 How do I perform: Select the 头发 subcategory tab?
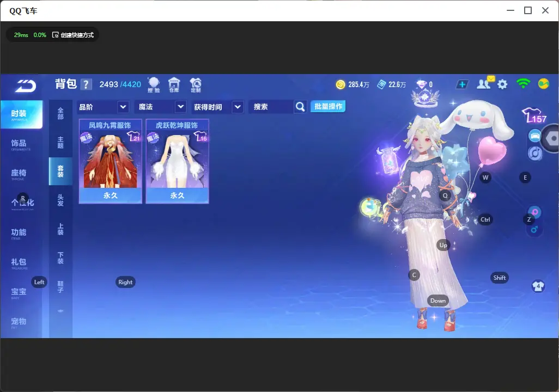coord(60,200)
